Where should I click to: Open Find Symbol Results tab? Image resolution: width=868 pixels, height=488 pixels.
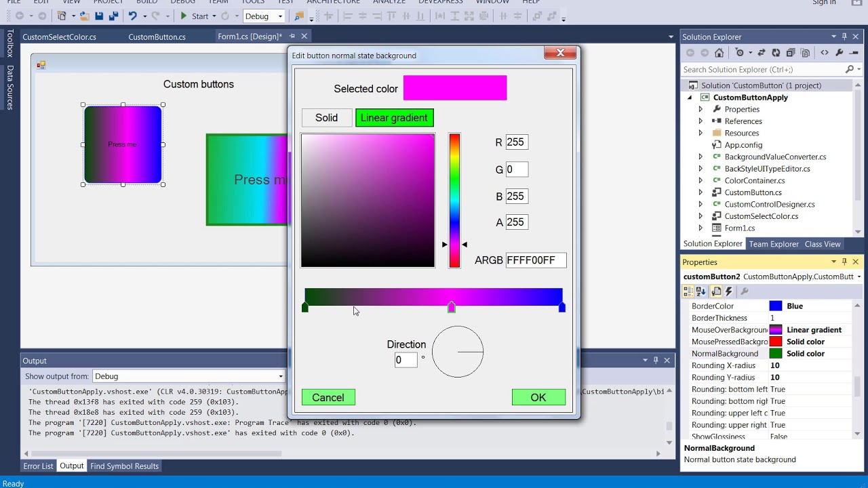pyautogui.click(x=124, y=466)
